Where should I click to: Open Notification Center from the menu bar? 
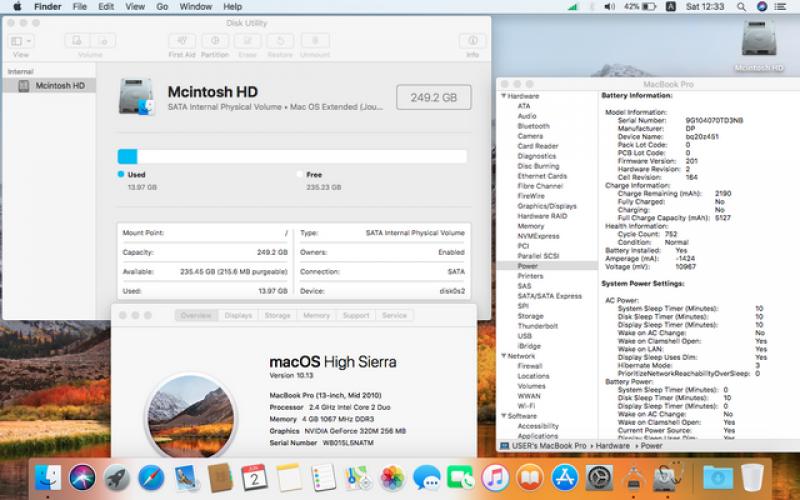pos(780,7)
